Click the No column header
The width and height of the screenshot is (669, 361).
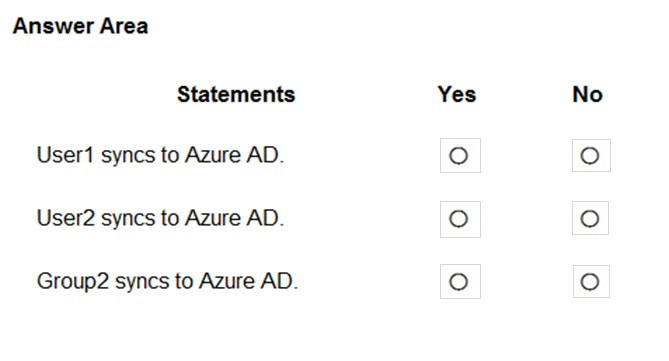point(588,94)
